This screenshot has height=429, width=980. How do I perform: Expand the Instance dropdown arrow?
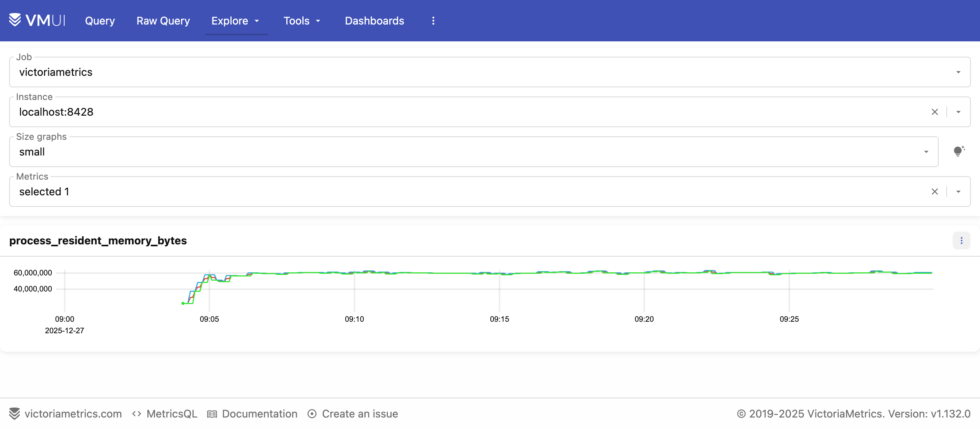pyautogui.click(x=958, y=112)
